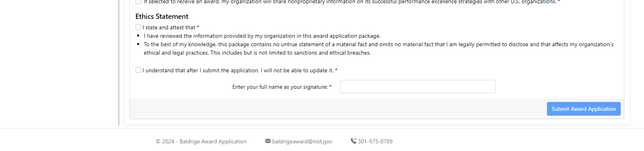This screenshot has width=644, height=151.
Task: Click the envelope icon in the footer
Action: pos(268,141)
